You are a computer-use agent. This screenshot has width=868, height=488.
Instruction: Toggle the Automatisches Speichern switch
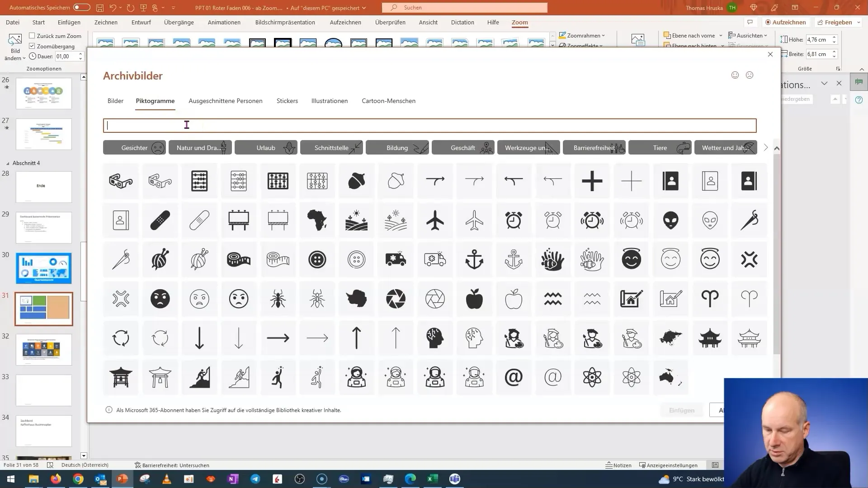tap(81, 8)
